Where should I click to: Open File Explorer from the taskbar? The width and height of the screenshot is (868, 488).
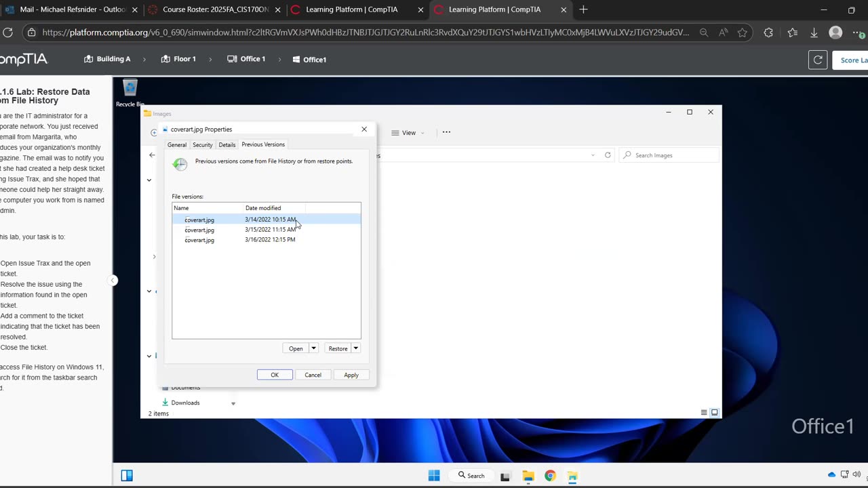click(x=528, y=476)
